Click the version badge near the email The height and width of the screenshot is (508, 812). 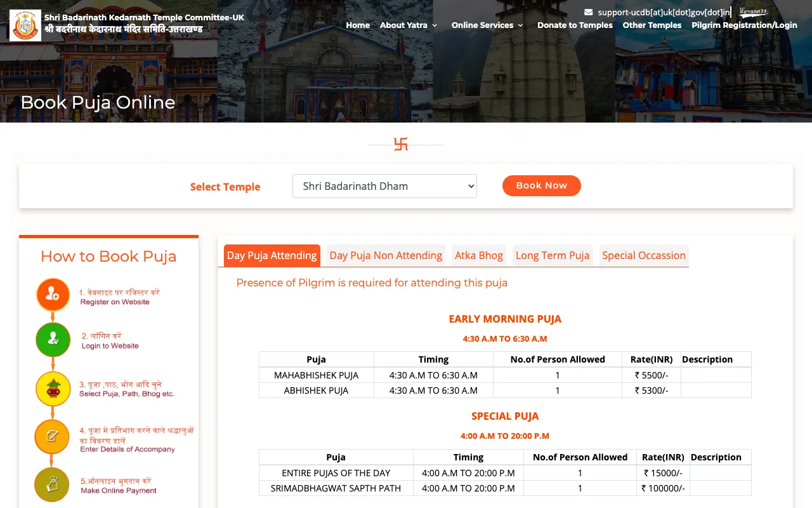754,11
